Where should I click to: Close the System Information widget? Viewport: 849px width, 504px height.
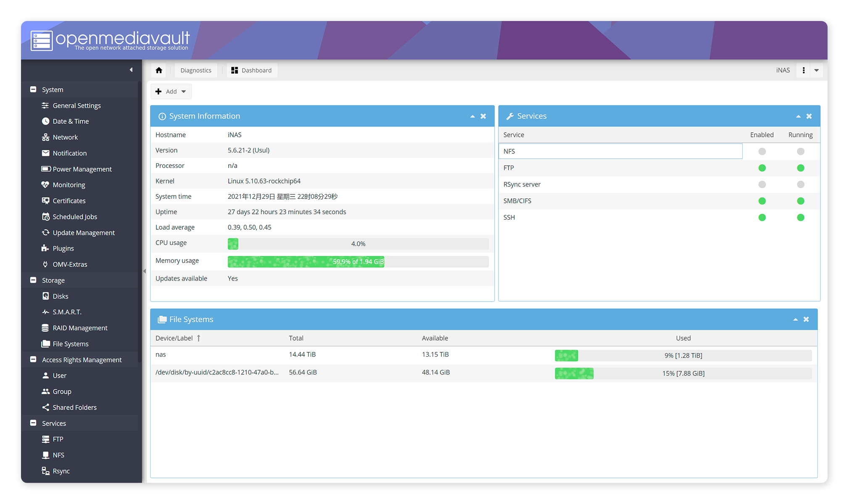click(483, 116)
